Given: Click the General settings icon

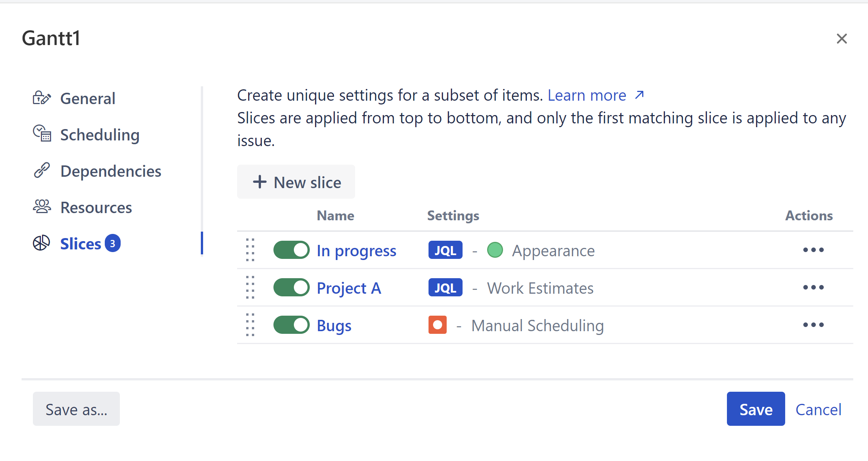Looking at the screenshot, I should (x=42, y=98).
